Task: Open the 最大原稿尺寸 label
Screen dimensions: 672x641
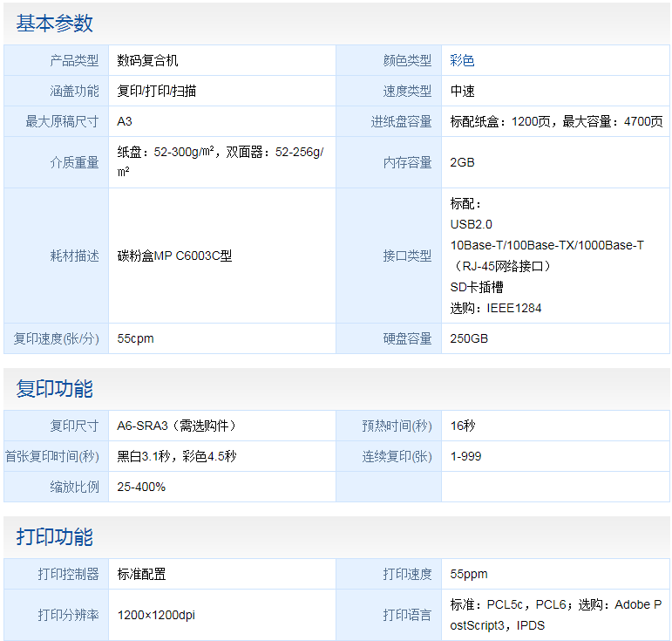Action: tap(62, 122)
